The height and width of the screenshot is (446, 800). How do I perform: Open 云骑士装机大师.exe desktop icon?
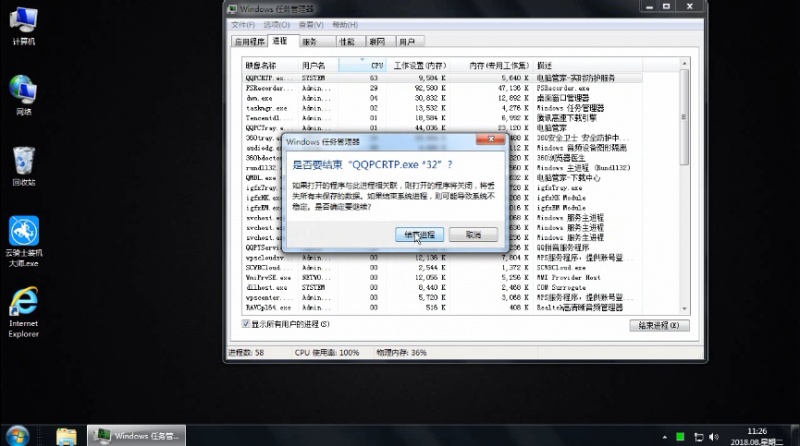click(x=23, y=241)
